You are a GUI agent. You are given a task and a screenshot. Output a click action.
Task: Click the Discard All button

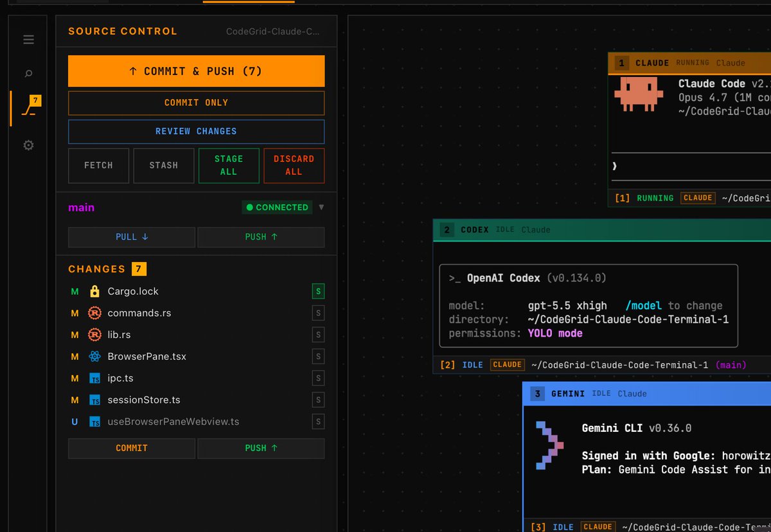(x=294, y=166)
